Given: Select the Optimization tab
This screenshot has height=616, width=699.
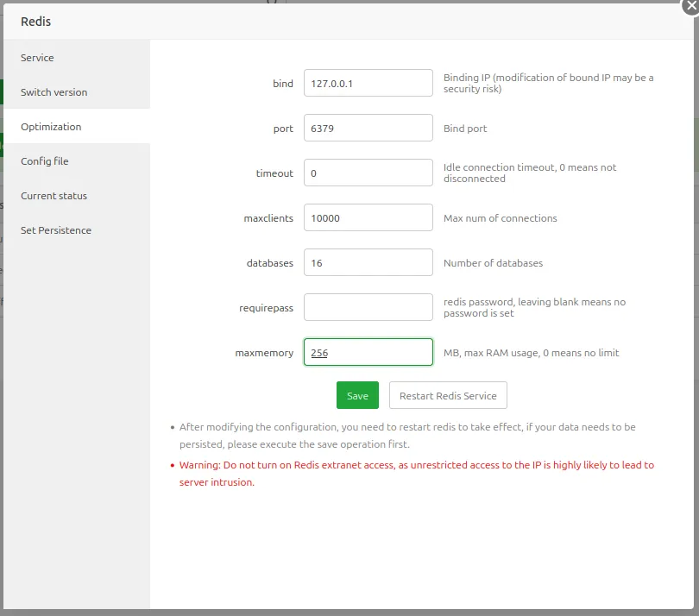Looking at the screenshot, I should pyautogui.click(x=77, y=127).
